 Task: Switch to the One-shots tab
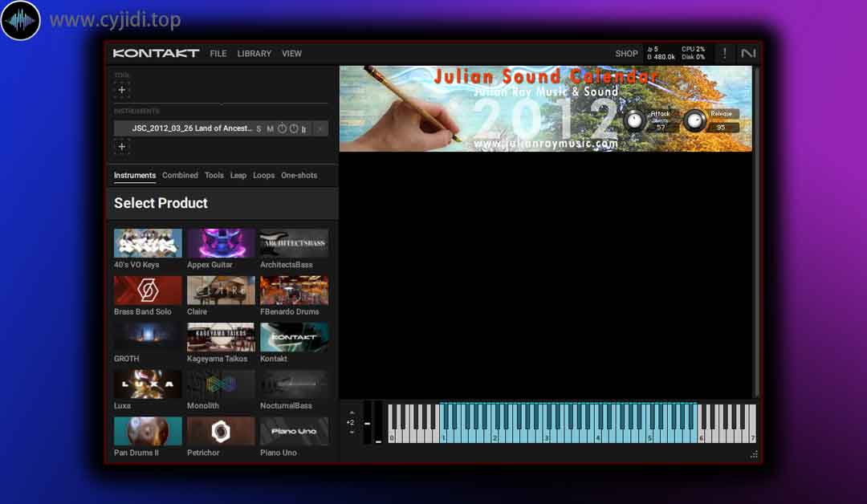click(299, 175)
